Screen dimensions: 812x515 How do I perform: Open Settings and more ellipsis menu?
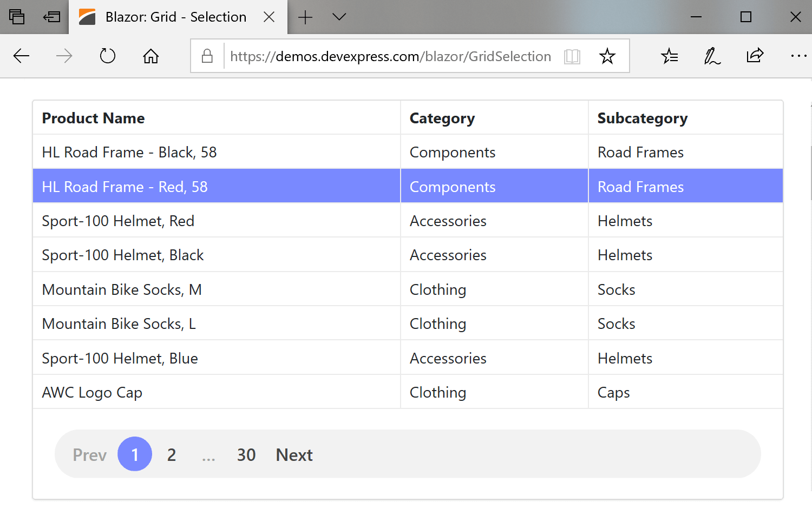point(798,56)
